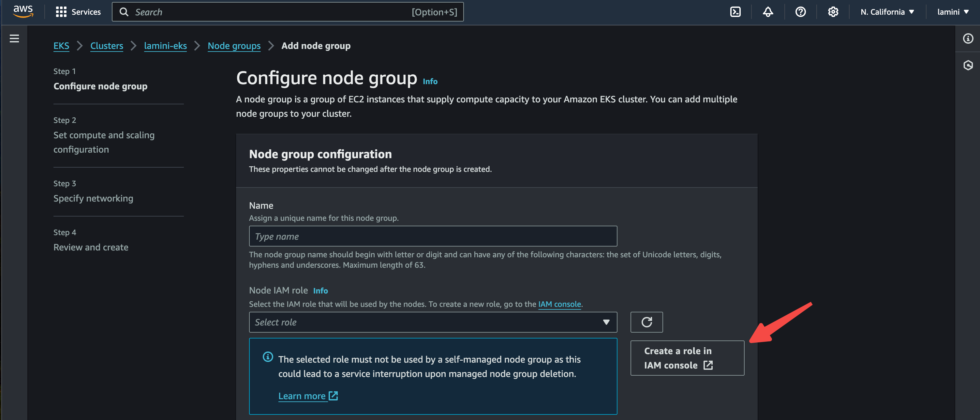Viewport: 980px width, 420px height.
Task: Open the info help panel icon
Action: pyautogui.click(x=968, y=38)
